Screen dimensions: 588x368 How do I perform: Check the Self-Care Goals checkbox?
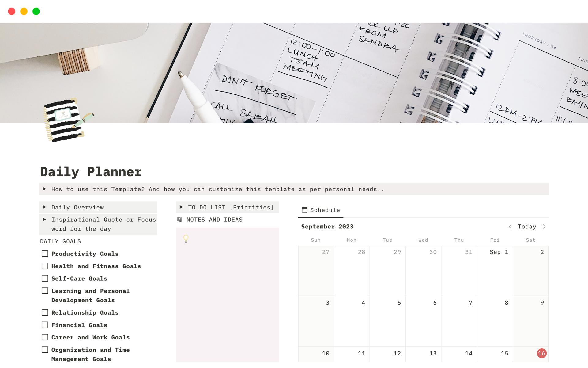45,278
